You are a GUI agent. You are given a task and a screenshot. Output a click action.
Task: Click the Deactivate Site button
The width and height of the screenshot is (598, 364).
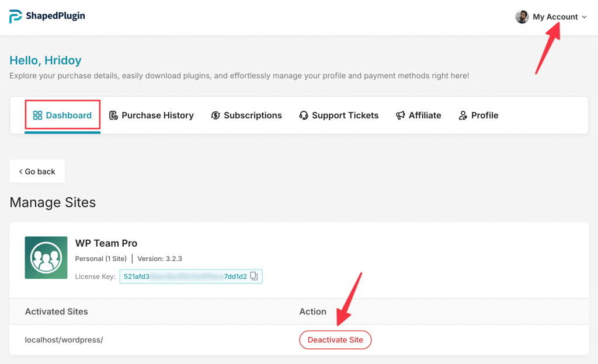pyautogui.click(x=335, y=339)
